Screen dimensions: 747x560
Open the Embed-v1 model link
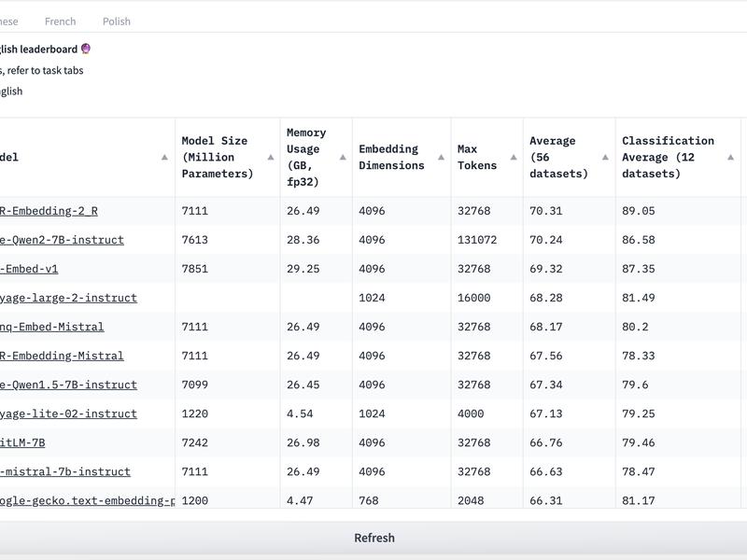click(x=29, y=269)
